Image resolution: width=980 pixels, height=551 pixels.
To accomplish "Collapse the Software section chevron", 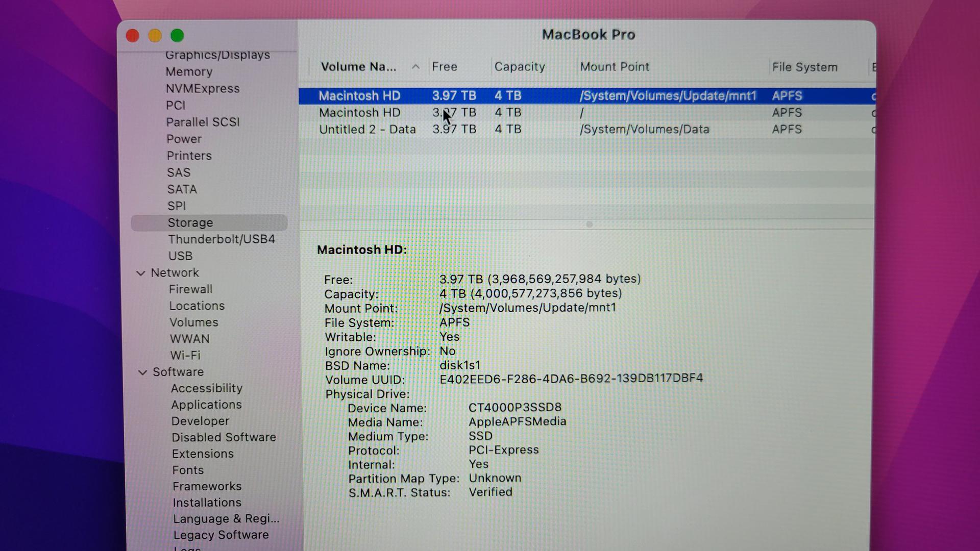I will pyautogui.click(x=142, y=372).
